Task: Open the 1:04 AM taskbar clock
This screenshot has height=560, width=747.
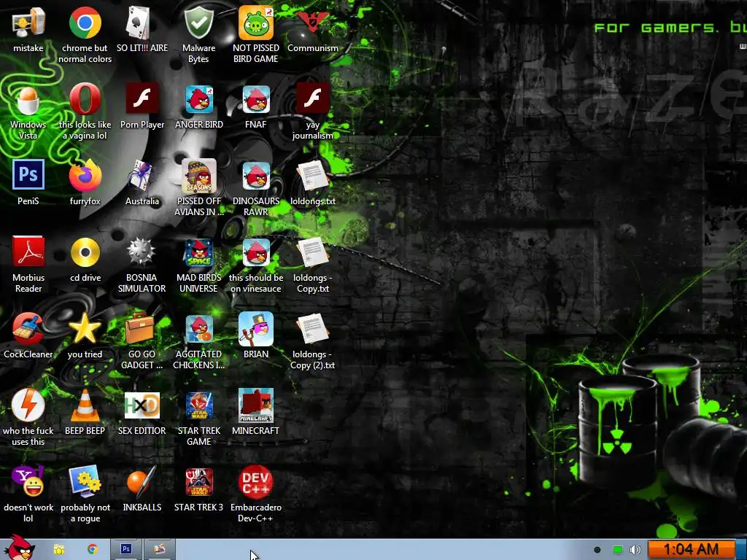Action: [x=691, y=550]
